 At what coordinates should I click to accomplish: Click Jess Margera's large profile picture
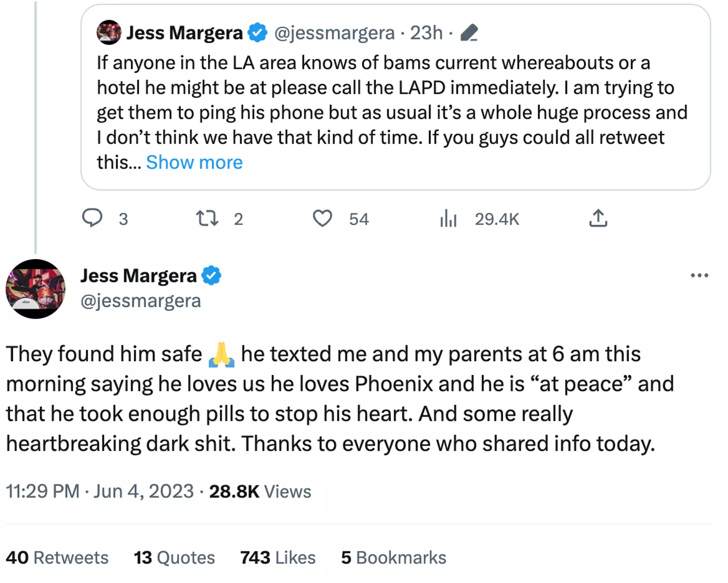point(35,289)
